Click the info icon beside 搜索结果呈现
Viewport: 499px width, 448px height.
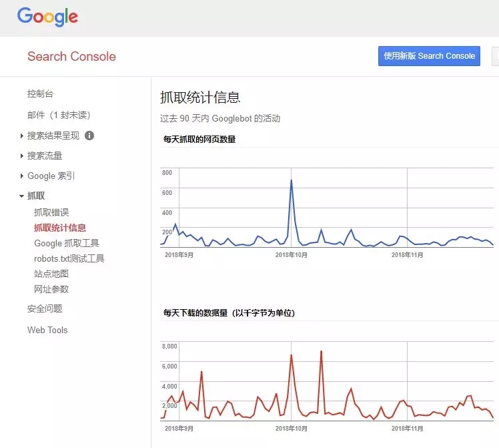89,136
